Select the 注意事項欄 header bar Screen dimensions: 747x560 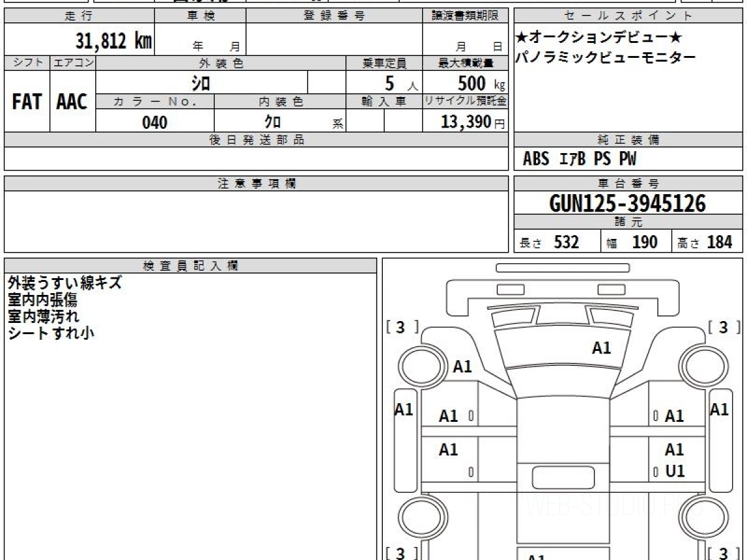256,184
